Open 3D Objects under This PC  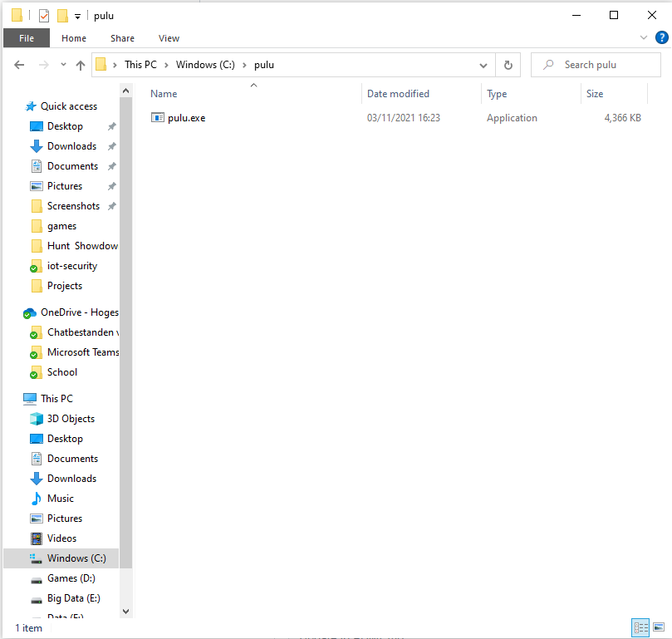pyautogui.click(x=71, y=419)
